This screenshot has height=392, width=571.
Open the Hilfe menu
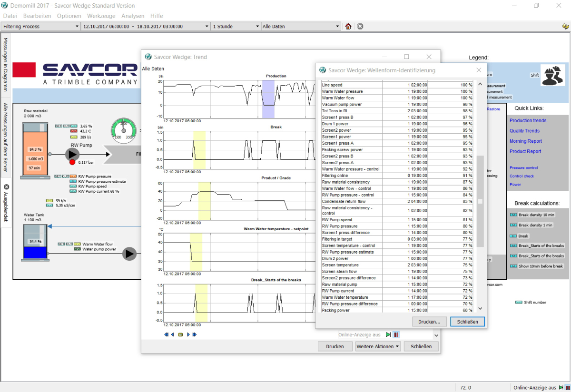(x=157, y=16)
